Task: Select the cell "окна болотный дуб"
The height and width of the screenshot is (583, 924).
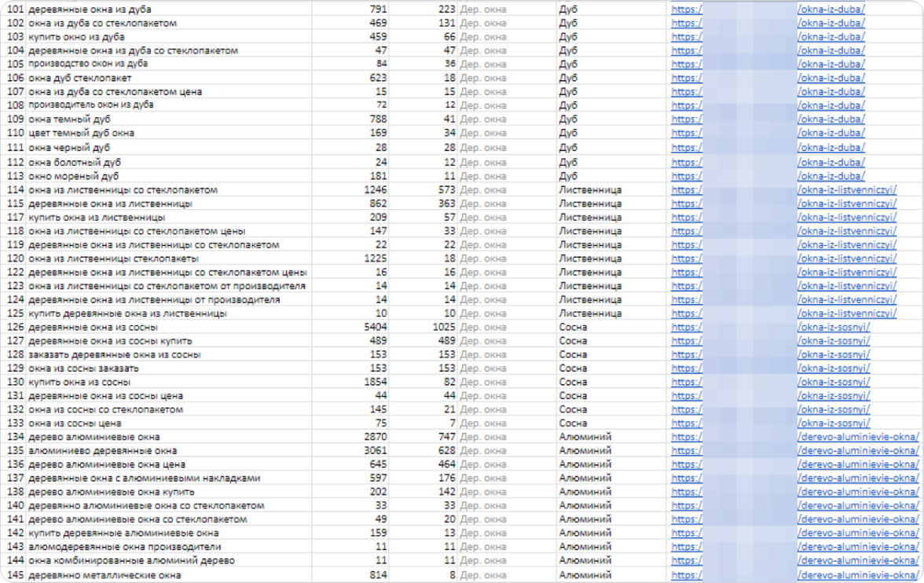Action: click(x=74, y=162)
